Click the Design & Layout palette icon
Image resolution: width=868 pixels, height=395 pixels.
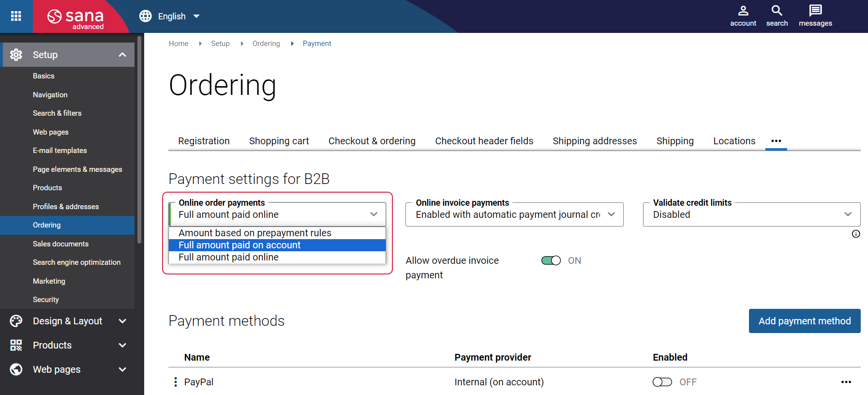coord(16,321)
